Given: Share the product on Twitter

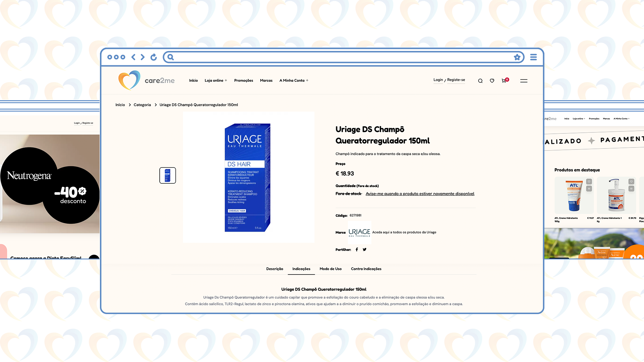Looking at the screenshot, I should tap(365, 249).
